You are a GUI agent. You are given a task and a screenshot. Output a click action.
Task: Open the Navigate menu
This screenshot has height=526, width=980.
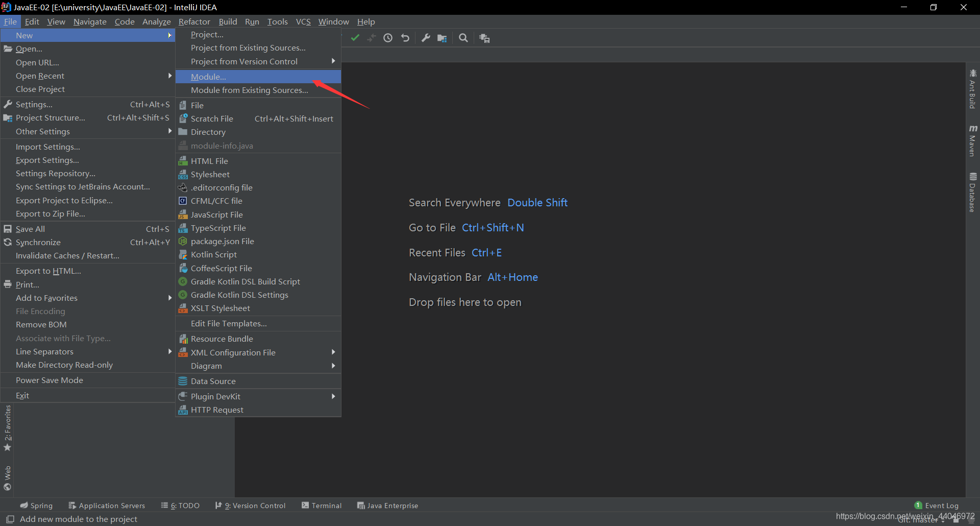point(90,21)
